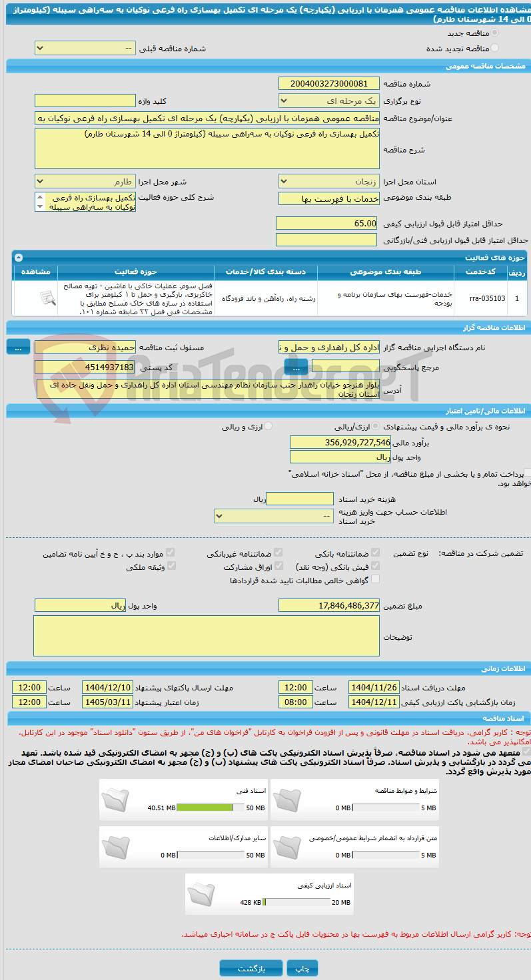Click the بازگشت back button

251,968
